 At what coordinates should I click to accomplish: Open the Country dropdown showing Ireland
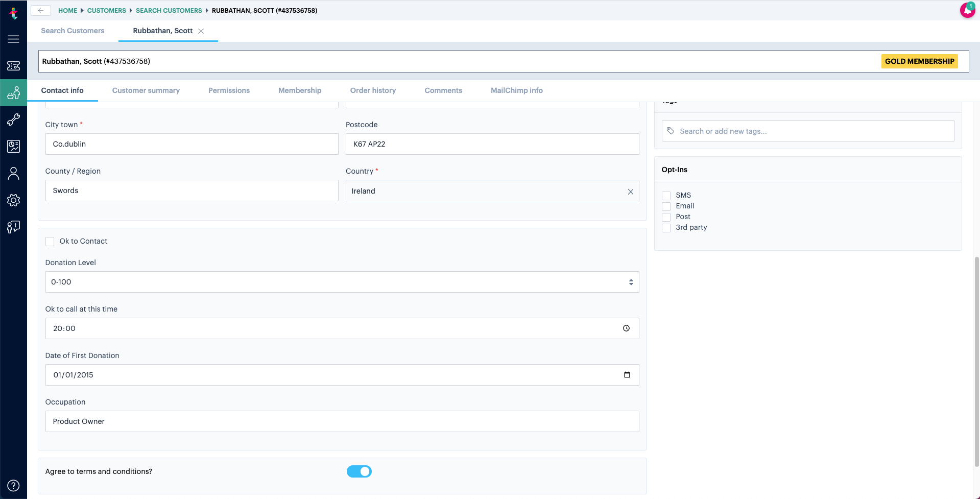coord(492,191)
